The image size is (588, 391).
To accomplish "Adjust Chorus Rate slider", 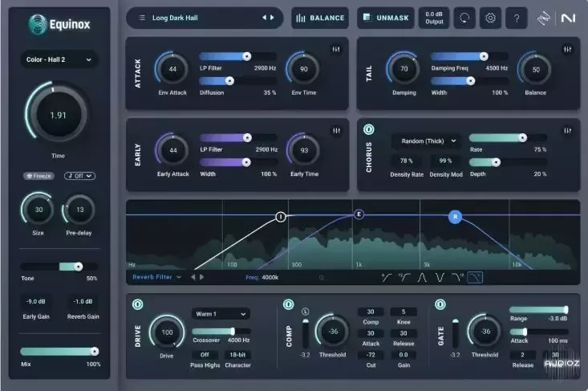I will [x=508, y=138].
